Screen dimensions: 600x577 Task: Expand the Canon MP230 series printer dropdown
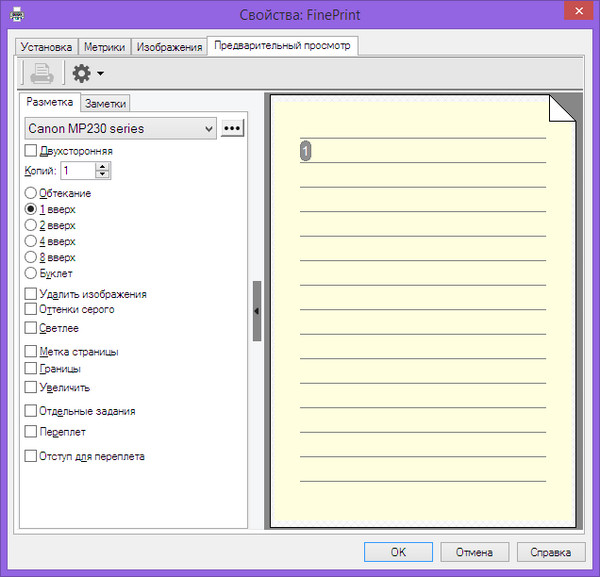208,129
